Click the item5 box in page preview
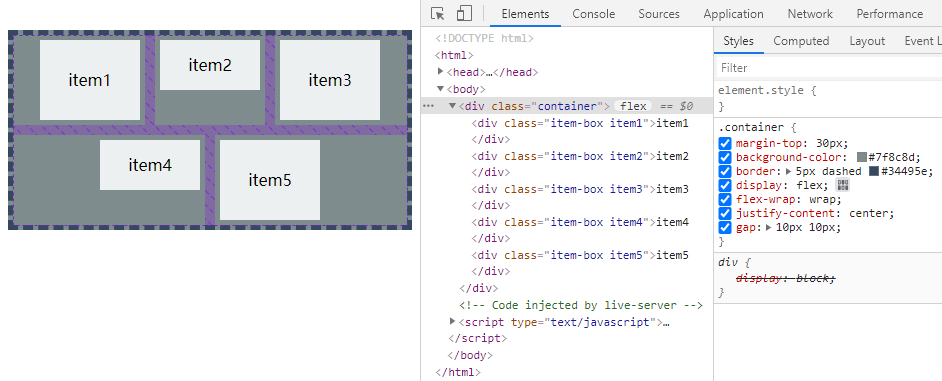Viewport: 942px width, 381px height. [270, 180]
